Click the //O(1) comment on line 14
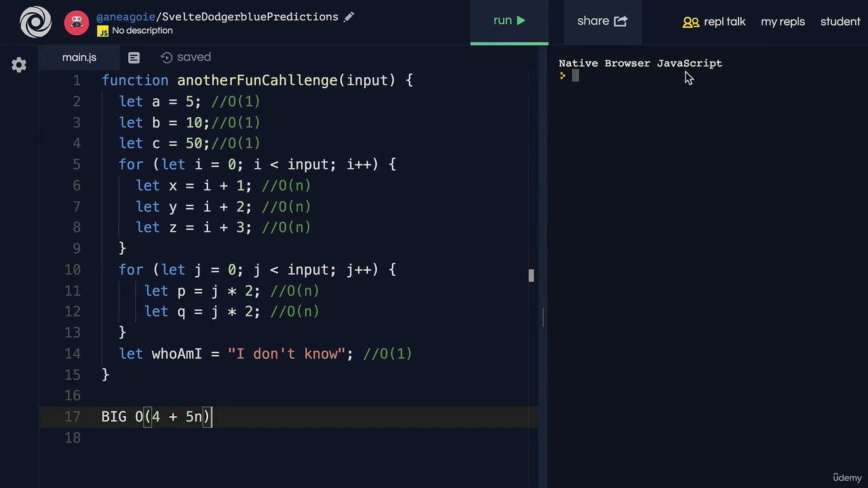Viewport: 868px width, 488px height. [x=388, y=354]
